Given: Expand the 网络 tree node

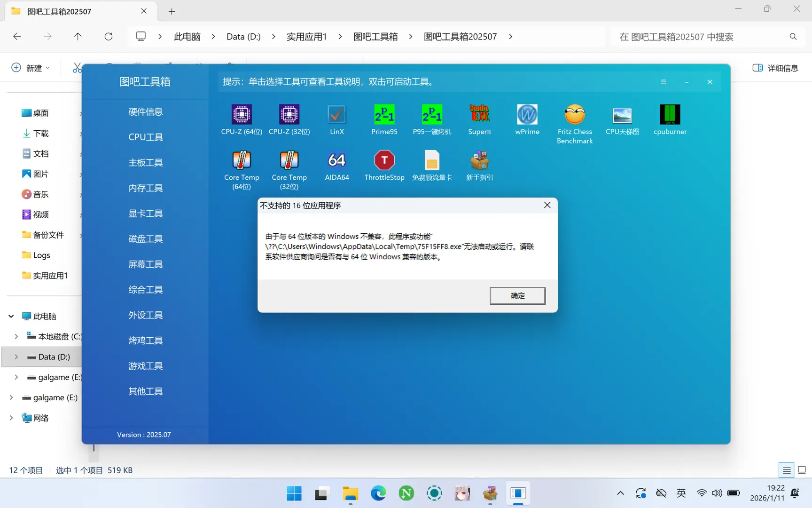Looking at the screenshot, I should point(11,418).
